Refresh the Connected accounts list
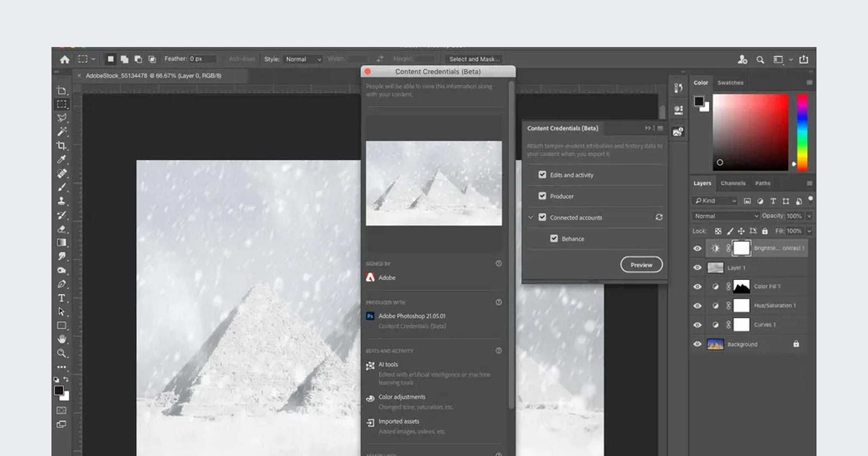The width and height of the screenshot is (868, 456). [x=659, y=217]
